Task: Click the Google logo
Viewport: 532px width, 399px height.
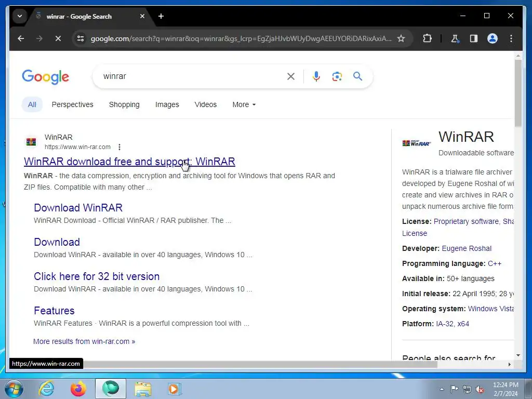Action: 46,77
